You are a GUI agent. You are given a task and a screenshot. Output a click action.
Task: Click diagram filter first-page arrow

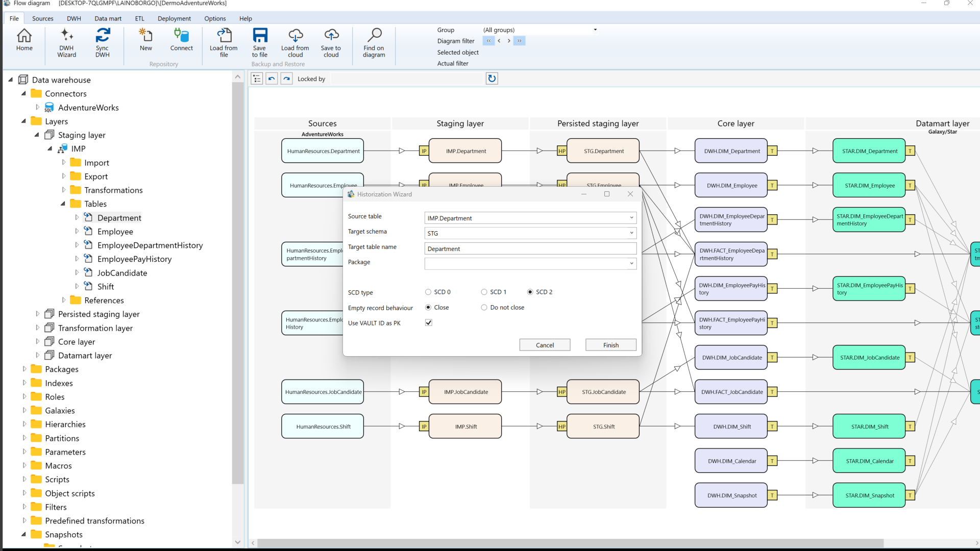coord(488,41)
